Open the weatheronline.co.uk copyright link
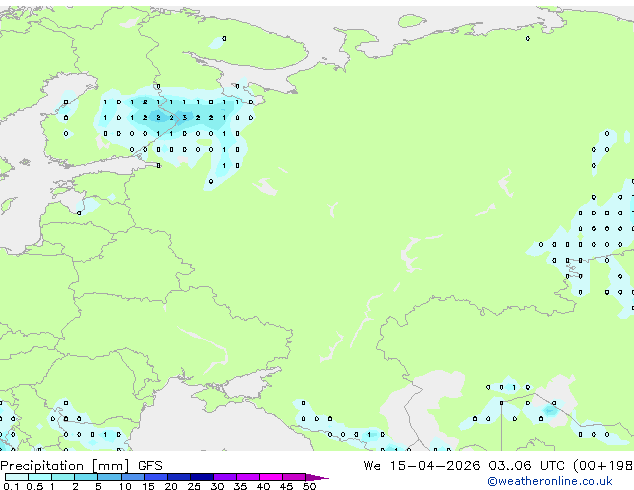Screen dimensions: 634x490 [x=549, y=481]
